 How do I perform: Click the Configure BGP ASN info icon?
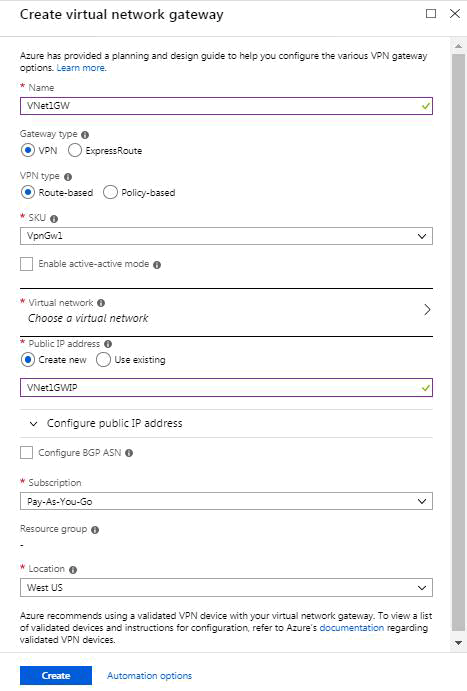[129, 453]
